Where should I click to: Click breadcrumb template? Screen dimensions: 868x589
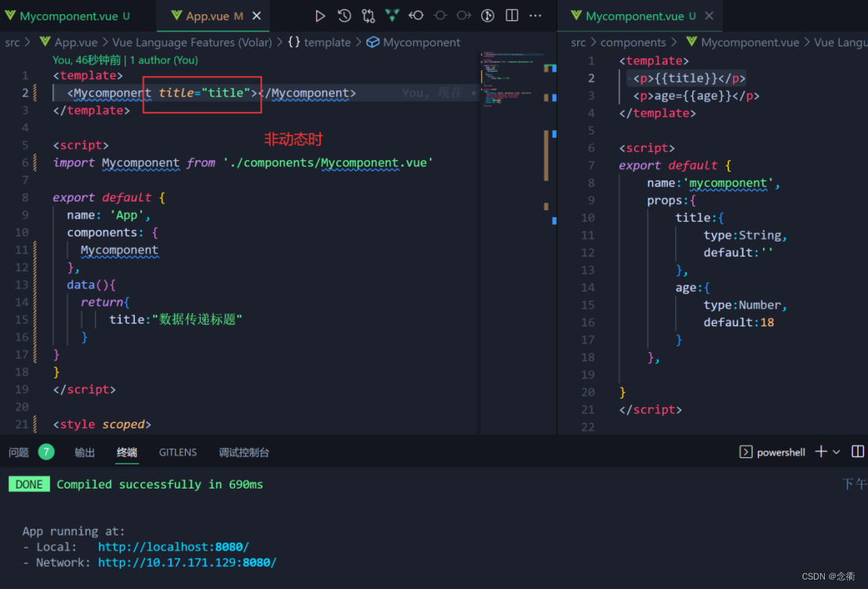327,42
